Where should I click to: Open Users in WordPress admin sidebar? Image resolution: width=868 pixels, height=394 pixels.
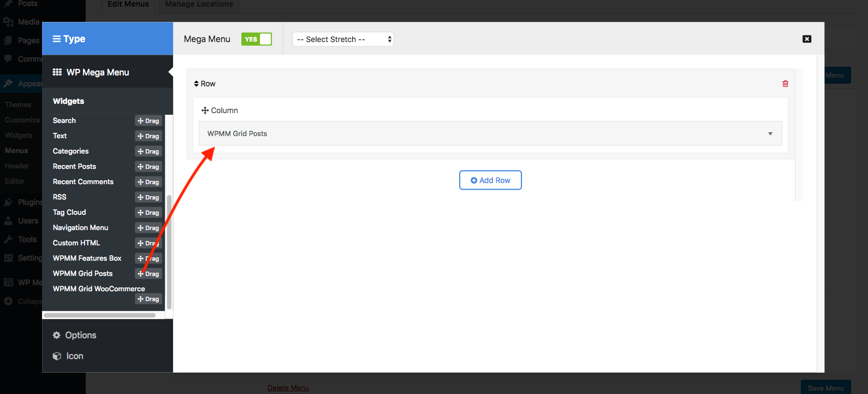[x=28, y=221]
